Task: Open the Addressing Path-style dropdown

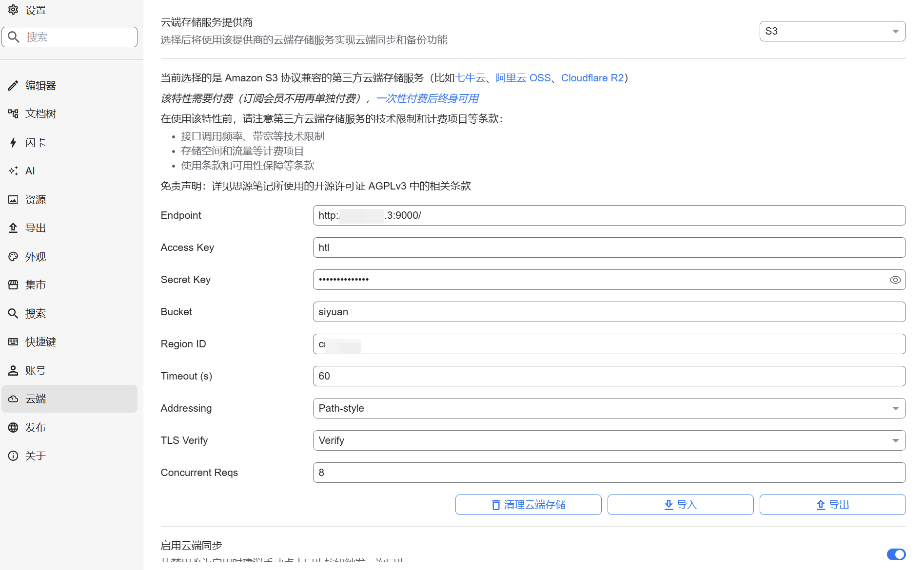Action: click(609, 408)
